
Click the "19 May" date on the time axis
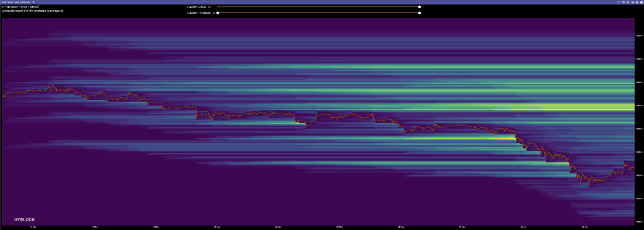point(217,227)
